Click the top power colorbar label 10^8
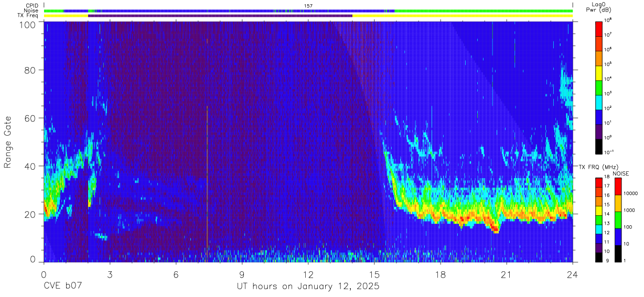 point(609,20)
